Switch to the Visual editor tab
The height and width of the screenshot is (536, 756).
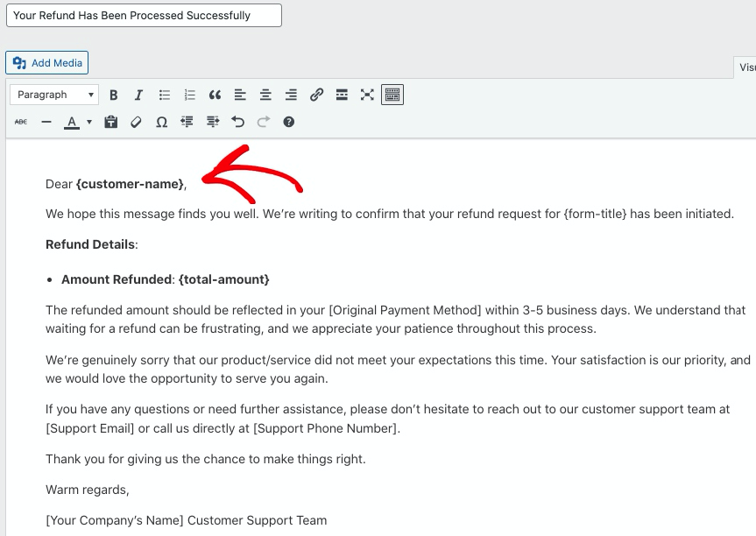click(745, 67)
